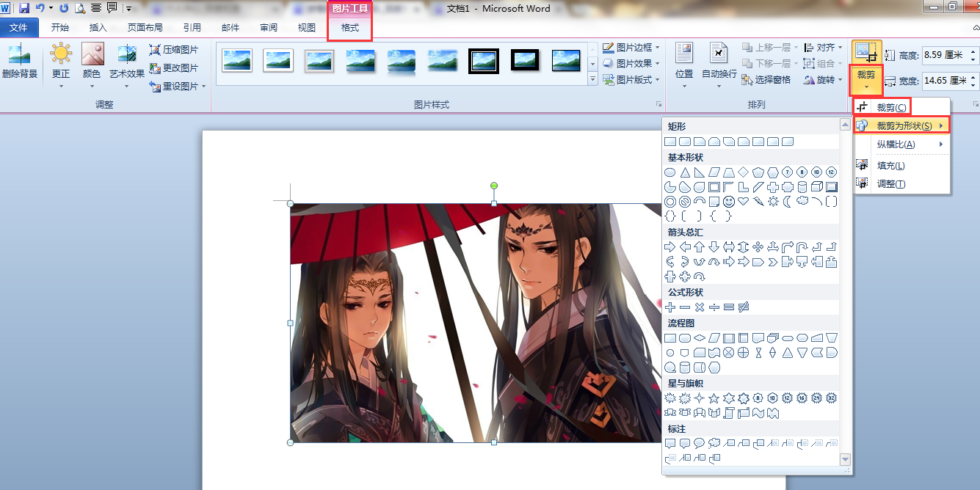Click Change Picture (更改图片)

coord(174,68)
